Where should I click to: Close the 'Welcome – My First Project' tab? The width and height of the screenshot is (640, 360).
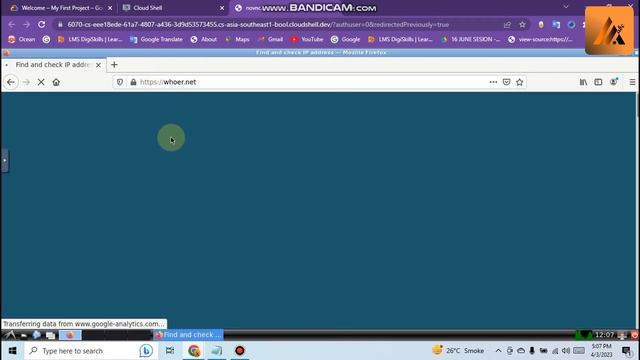click(x=110, y=8)
